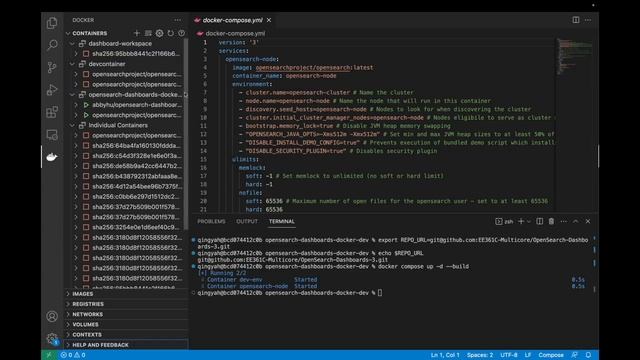Screen dimensions: 640x360
Task: Open Containers help icon
Action: [x=181, y=33]
